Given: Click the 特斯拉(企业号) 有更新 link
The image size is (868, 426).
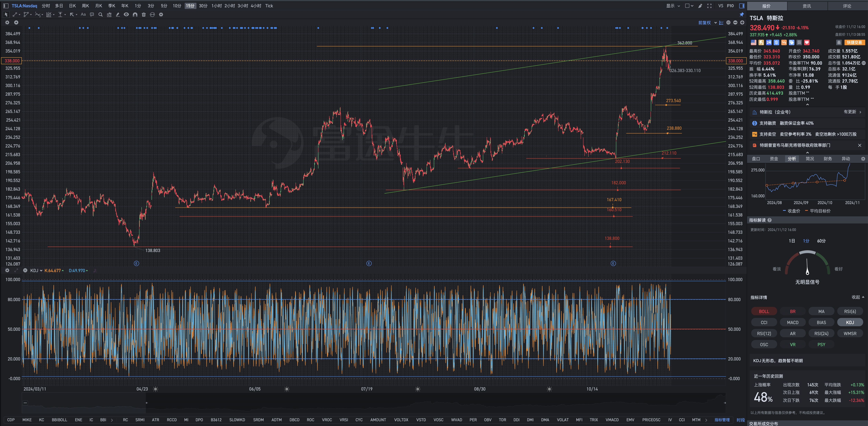Looking at the screenshot, I should click(x=807, y=112).
